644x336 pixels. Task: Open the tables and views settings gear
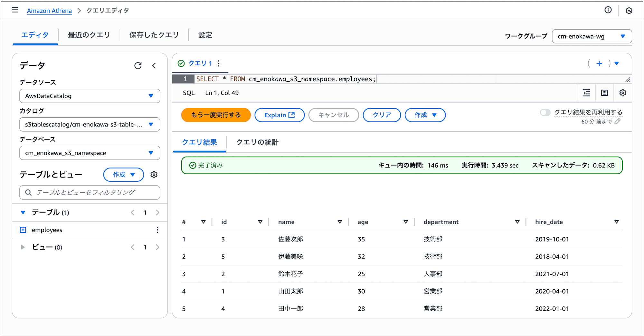(x=154, y=175)
